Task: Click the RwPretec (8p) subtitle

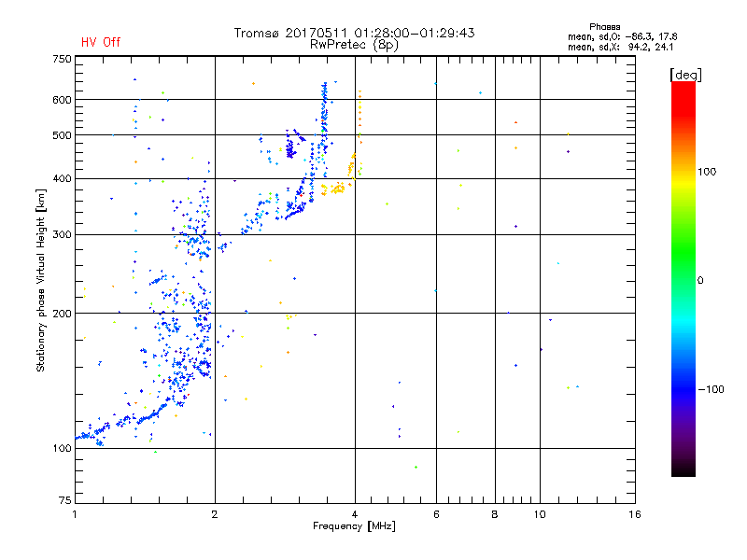Action: click(x=354, y=45)
